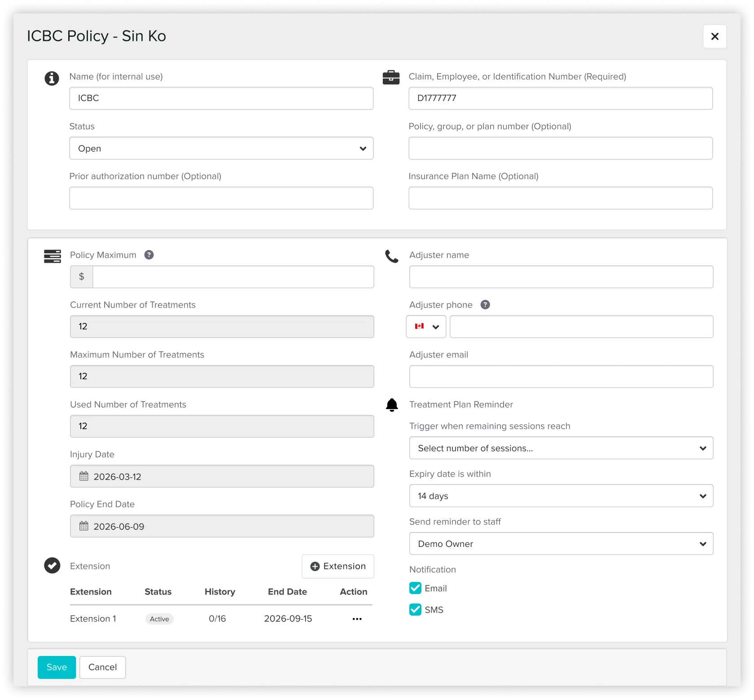Open the Expiry date 14 days dropdown
This screenshot has height=700, width=754.
tap(561, 496)
